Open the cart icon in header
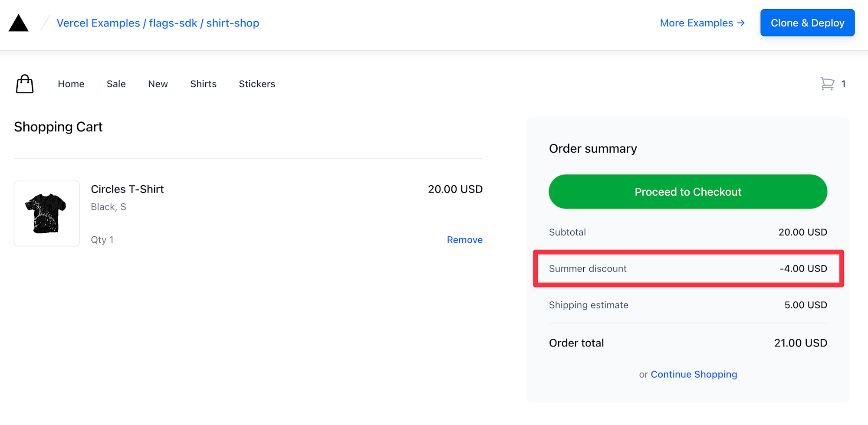 pos(827,84)
